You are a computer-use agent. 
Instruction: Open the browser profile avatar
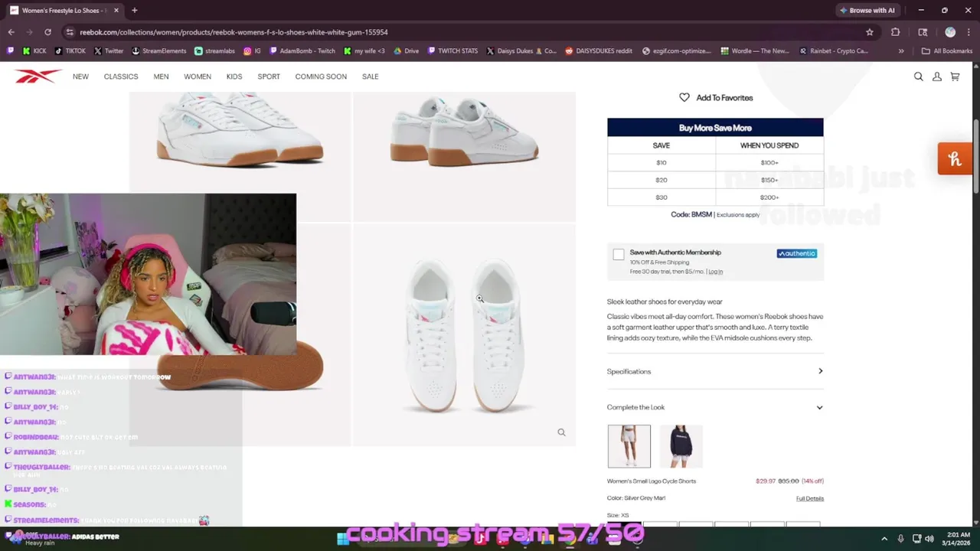pyautogui.click(x=950, y=32)
